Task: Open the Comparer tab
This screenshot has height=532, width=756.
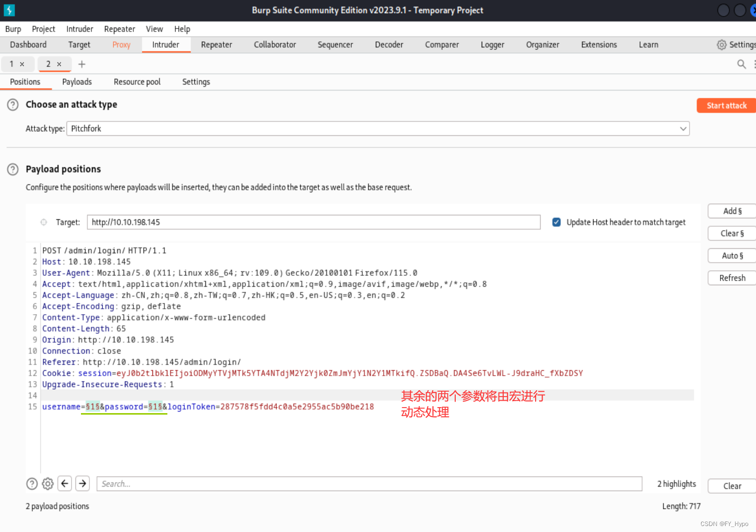Action: pos(442,44)
